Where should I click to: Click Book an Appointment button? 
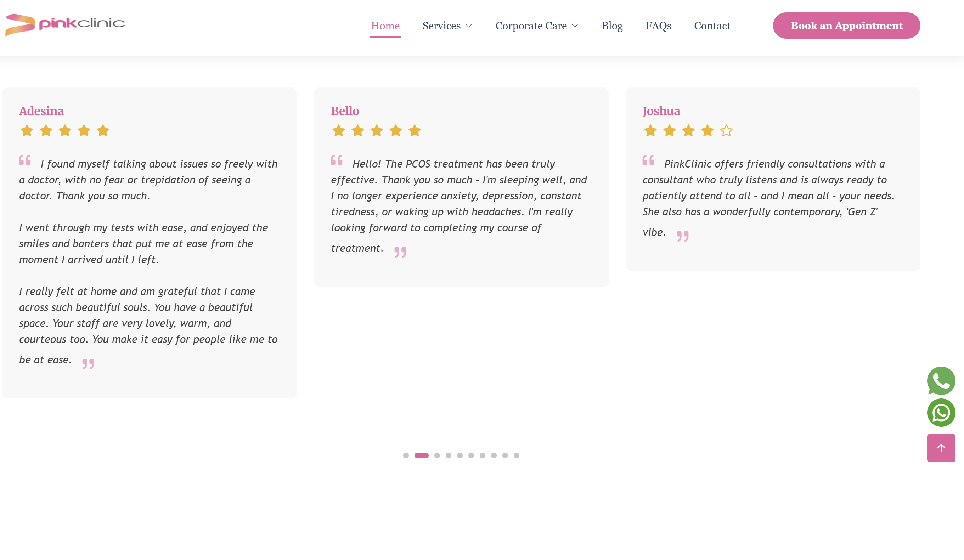[x=846, y=26]
